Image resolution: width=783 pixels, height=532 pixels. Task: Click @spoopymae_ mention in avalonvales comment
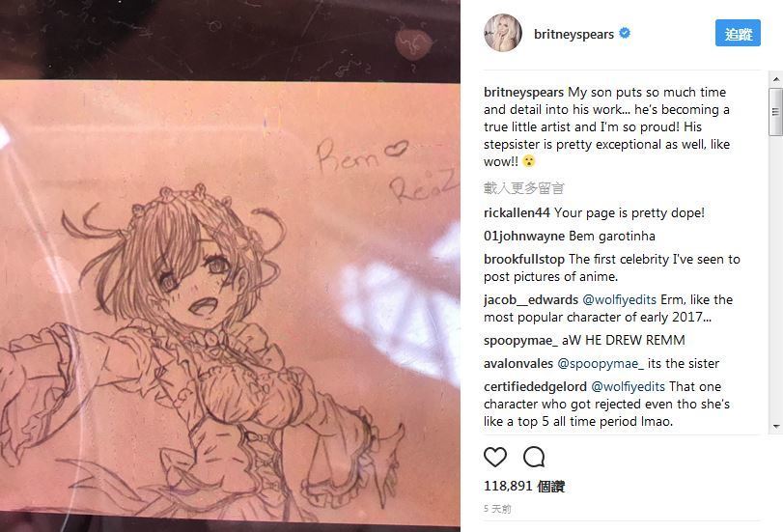(601, 364)
